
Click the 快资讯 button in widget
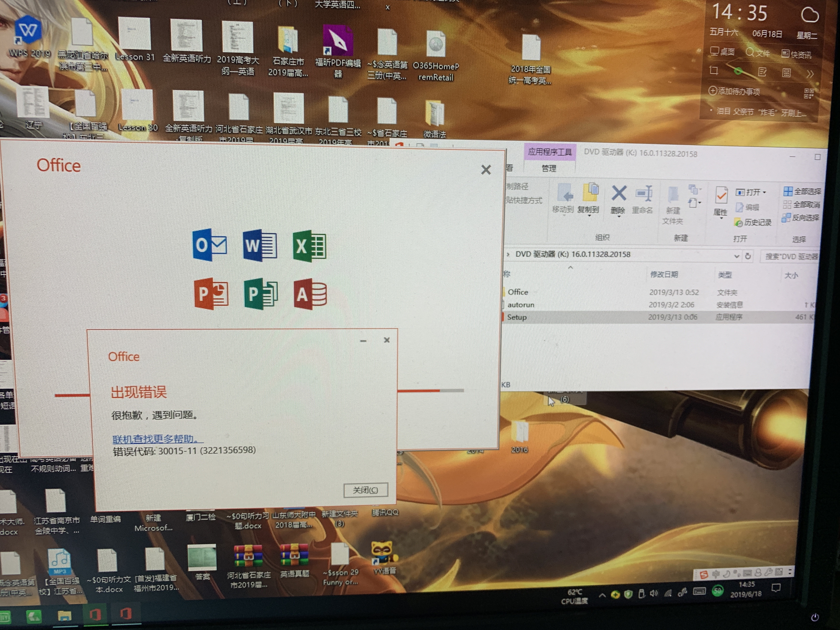[796, 54]
